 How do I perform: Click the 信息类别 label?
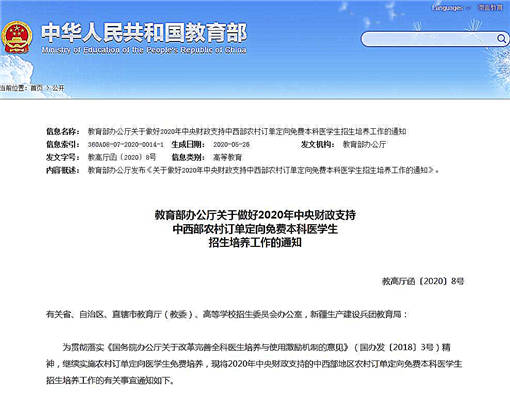tap(188, 157)
